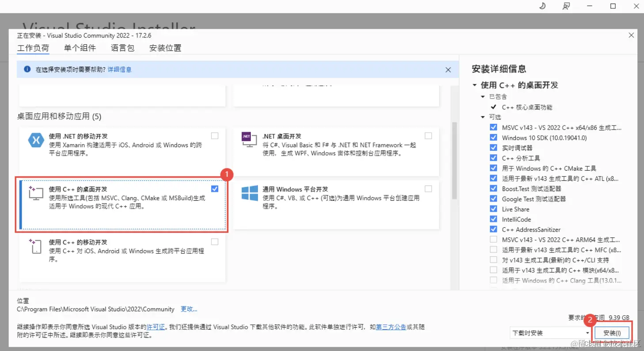This screenshot has width=644, height=351.
Task: Click the .NET desktop development icon
Action: click(249, 139)
